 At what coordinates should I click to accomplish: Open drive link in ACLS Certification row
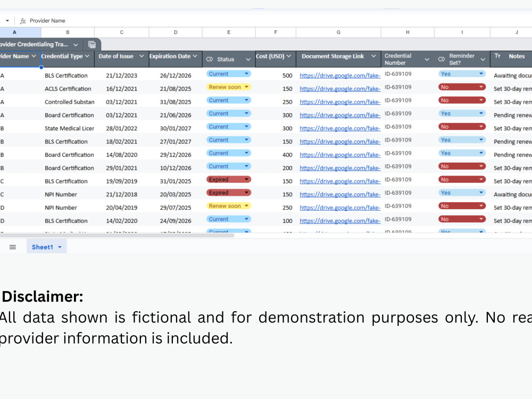pyautogui.click(x=340, y=89)
